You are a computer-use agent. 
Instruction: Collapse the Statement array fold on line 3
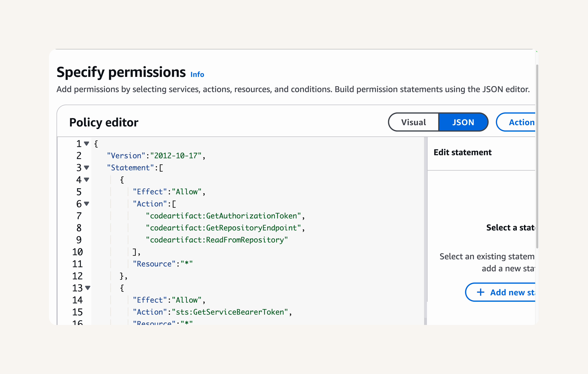tap(87, 168)
